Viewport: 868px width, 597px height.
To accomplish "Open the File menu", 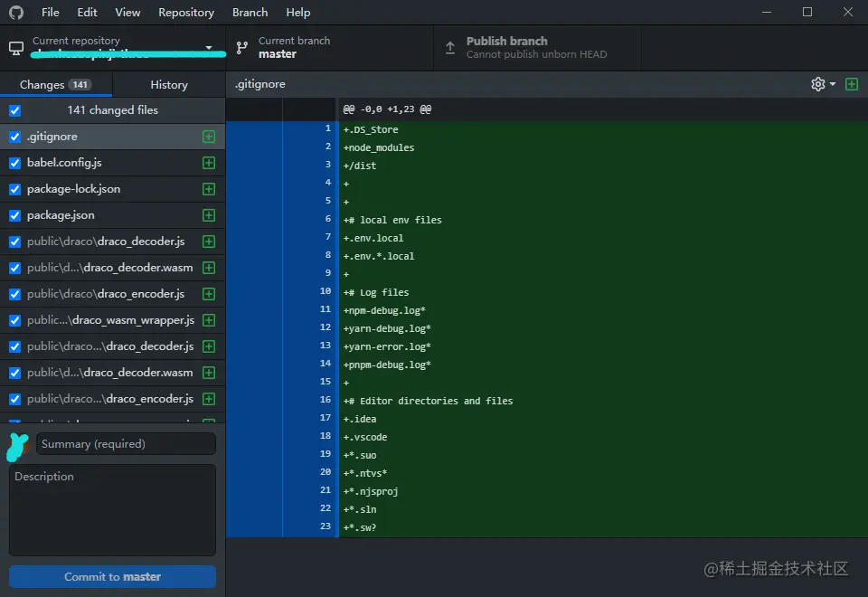I will tap(51, 12).
